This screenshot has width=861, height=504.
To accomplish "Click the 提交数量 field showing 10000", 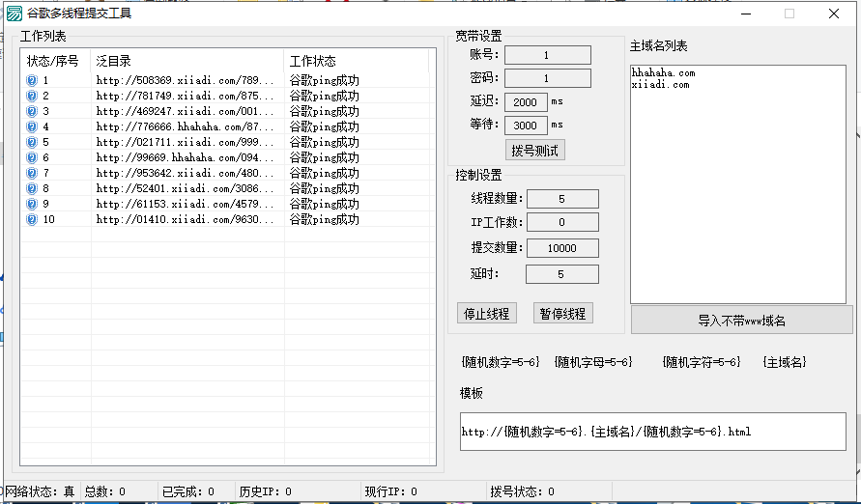I will click(562, 248).
